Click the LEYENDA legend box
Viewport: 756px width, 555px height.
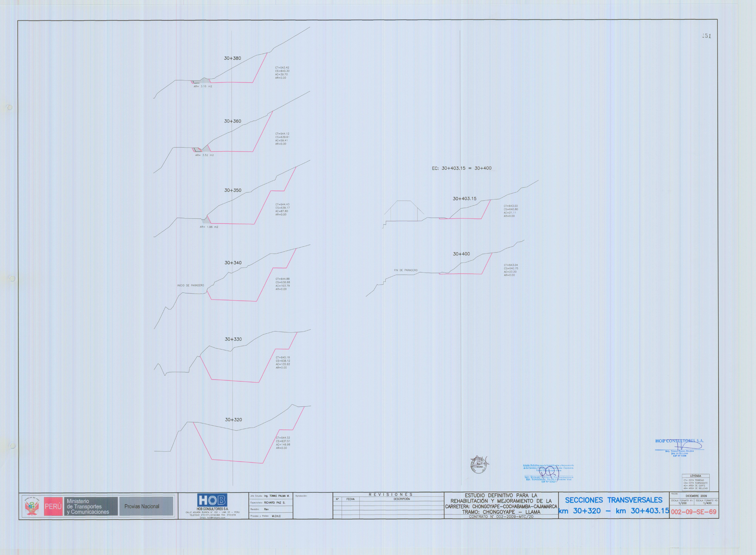point(695,482)
